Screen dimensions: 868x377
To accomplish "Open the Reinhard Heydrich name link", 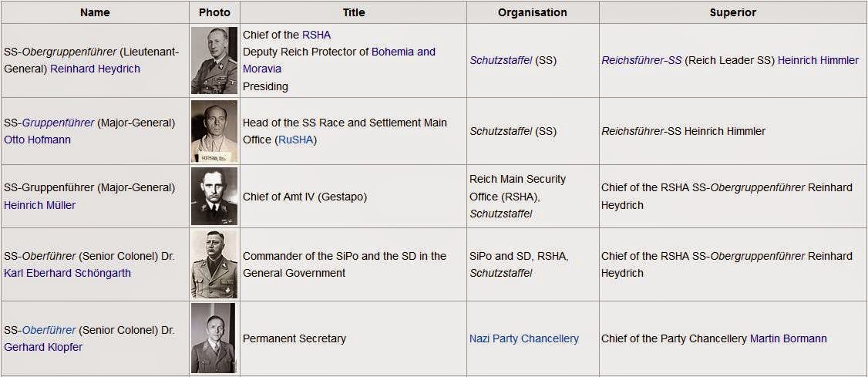I will pyautogui.click(x=95, y=69).
